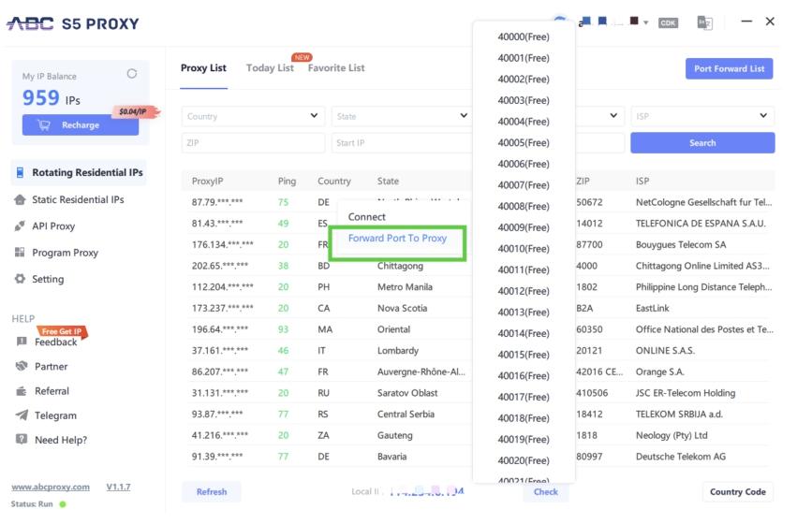The width and height of the screenshot is (812, 524).
Task: Click ISP cell Neology (Pty) Ltd
Action: coord(672,435)
